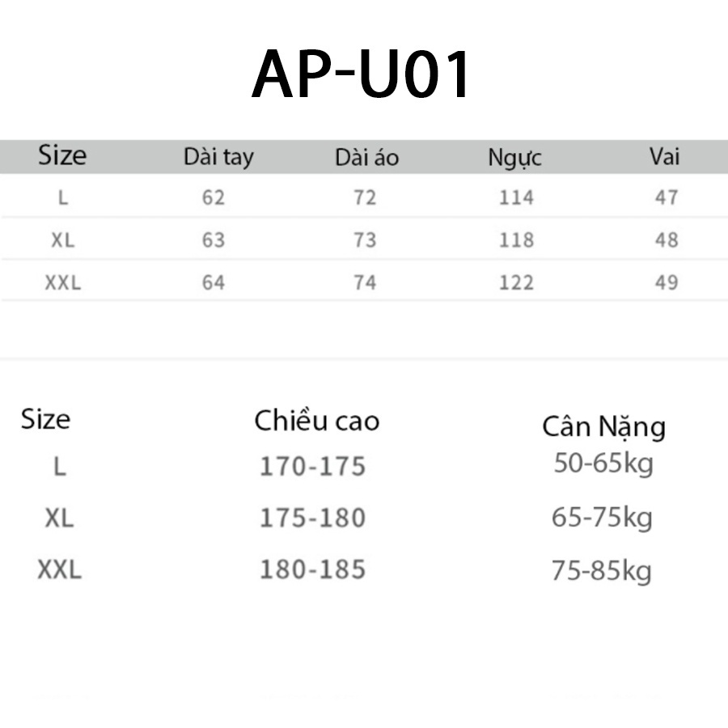Select shoulder width value 49
Viewport: 728px width, 728px height.
pyautogui.click(x=667, y=282)
